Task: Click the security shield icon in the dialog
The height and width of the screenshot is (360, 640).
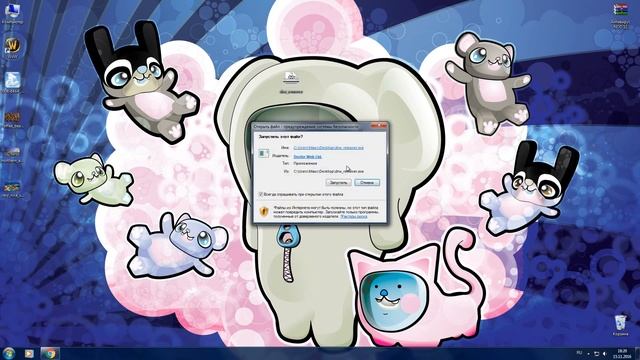Action: click(264, 211)
